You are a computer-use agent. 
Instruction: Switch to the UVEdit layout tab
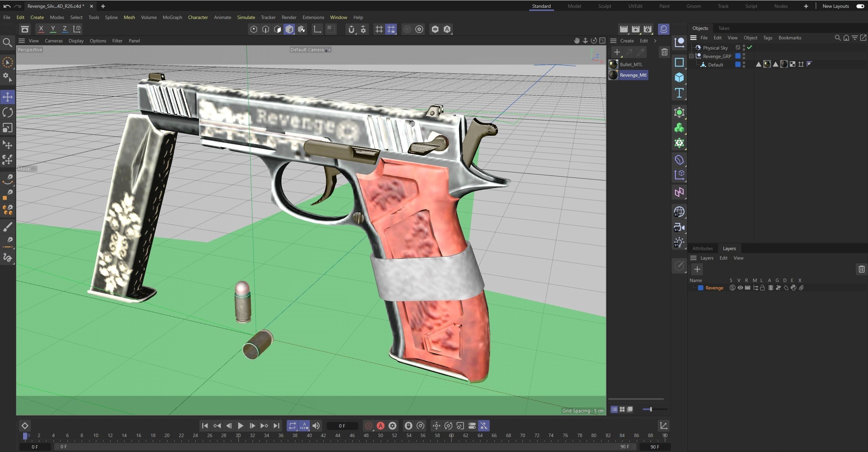pyautogui.click(x=635, y=6)
